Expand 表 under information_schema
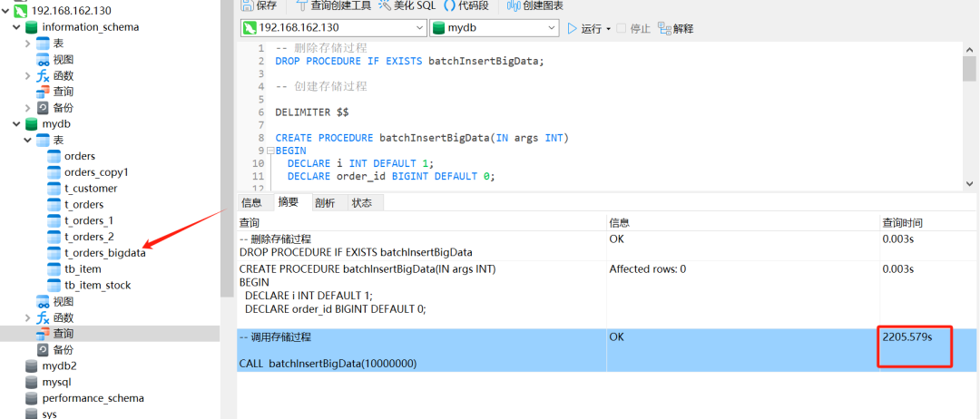The width and height of the screenshot is (980, 419). tap(27, 44)
